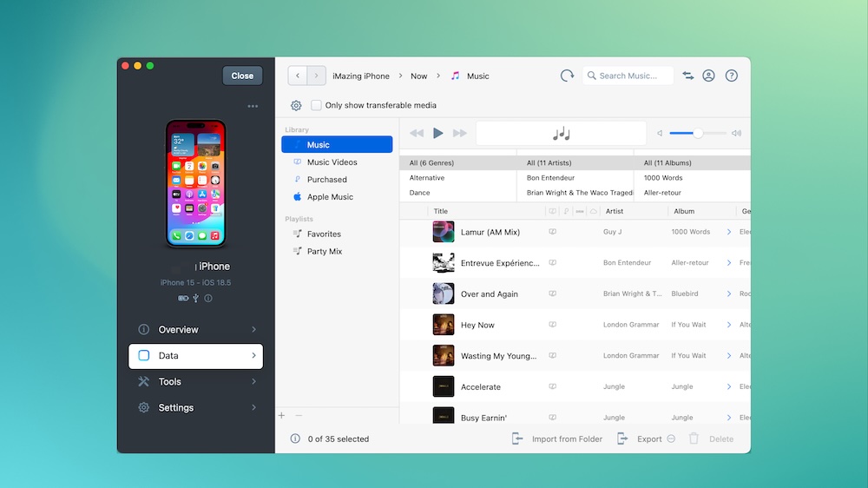Go to Now breadcrumb

(418, 76)
